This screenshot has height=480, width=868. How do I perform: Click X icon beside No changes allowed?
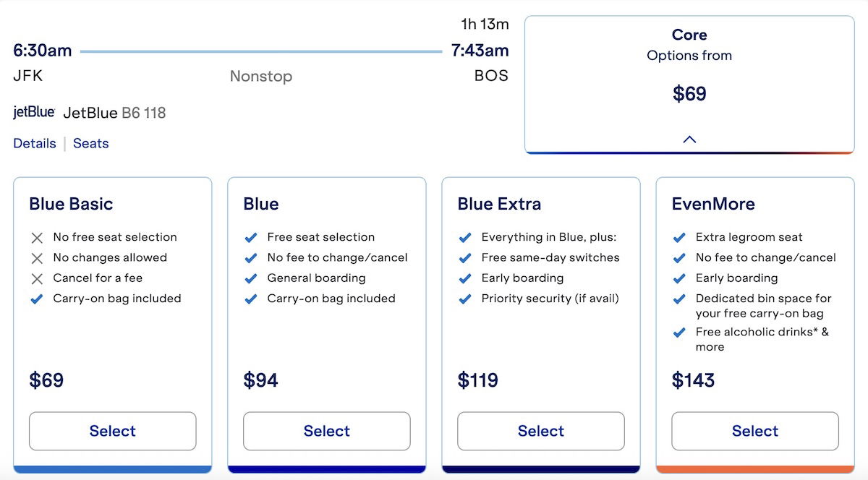tap(37, 258)
